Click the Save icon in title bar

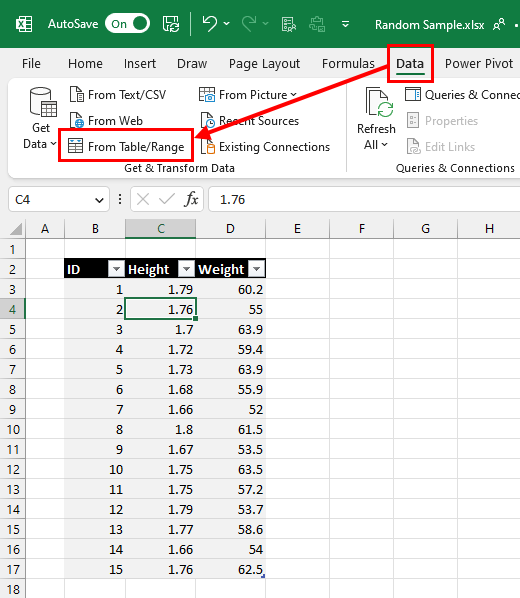tap(171, 24)
